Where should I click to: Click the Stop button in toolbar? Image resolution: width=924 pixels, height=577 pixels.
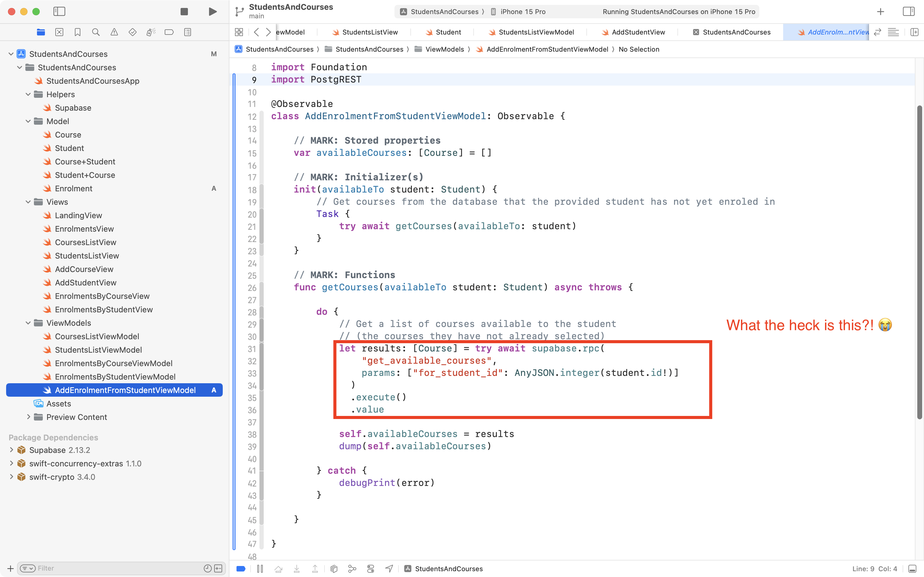pos(184,11)
